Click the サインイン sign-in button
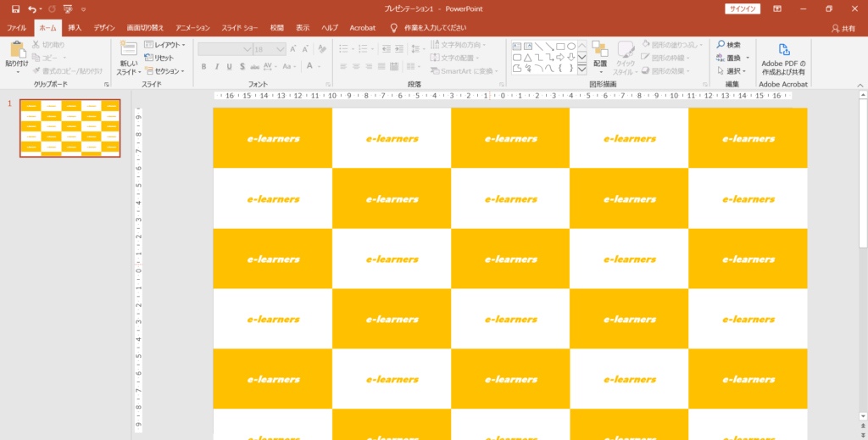The width and height of the screenshot is (868, 440). (x=742, y=8)
